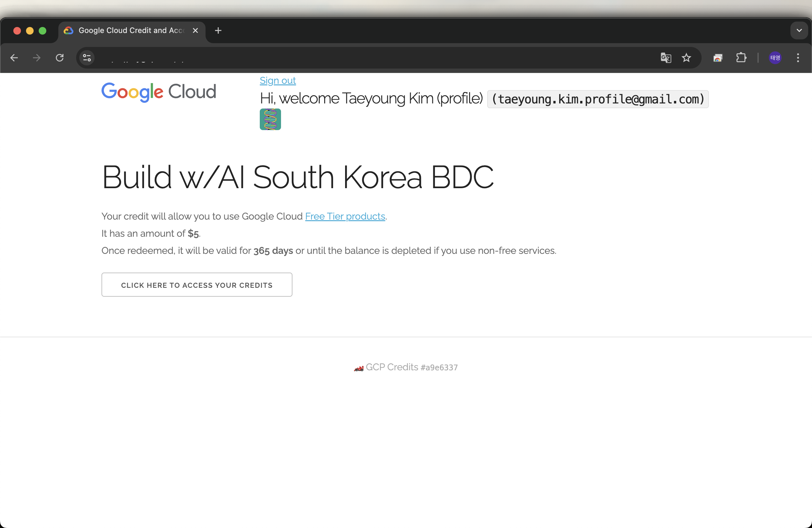Open the Chrome three-dot menu
The image size is (812, 528).
(x=798, y=58)
